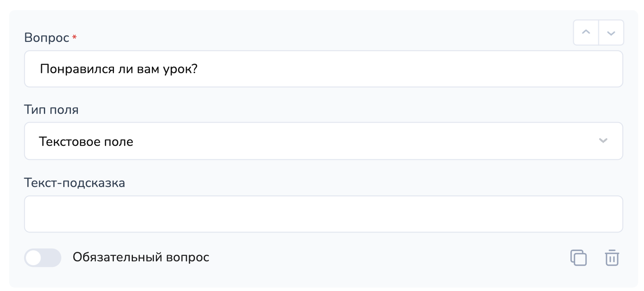Move the question down with the arrow
The image size is (644, 291).
pos(611,32)
